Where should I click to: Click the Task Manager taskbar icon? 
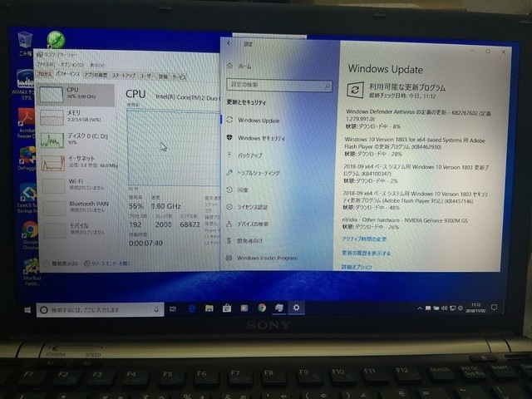coord(279,308)
